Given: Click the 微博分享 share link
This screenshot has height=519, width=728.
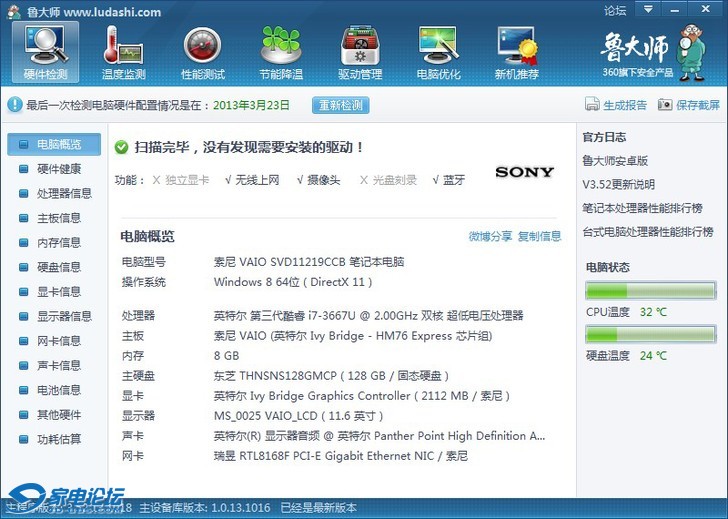Looking at the screenshot, I should pyautogui.click(x=490, y=236).
